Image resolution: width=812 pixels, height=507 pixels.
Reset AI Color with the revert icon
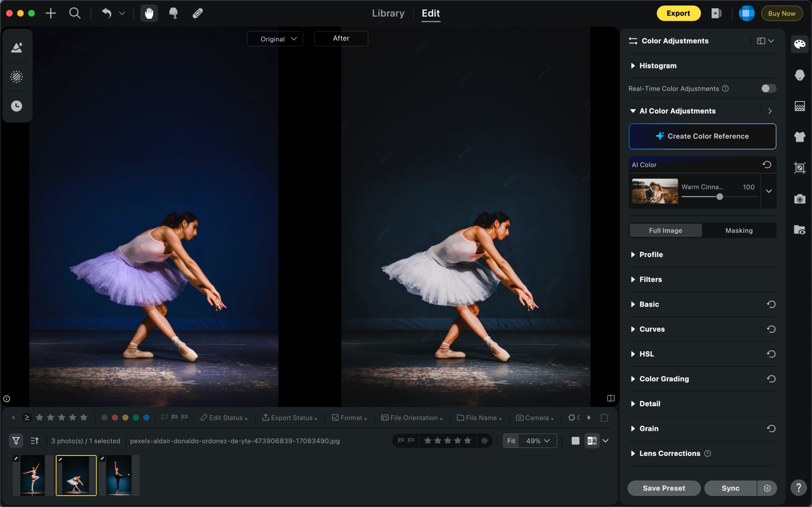click(x=767, y=165)
